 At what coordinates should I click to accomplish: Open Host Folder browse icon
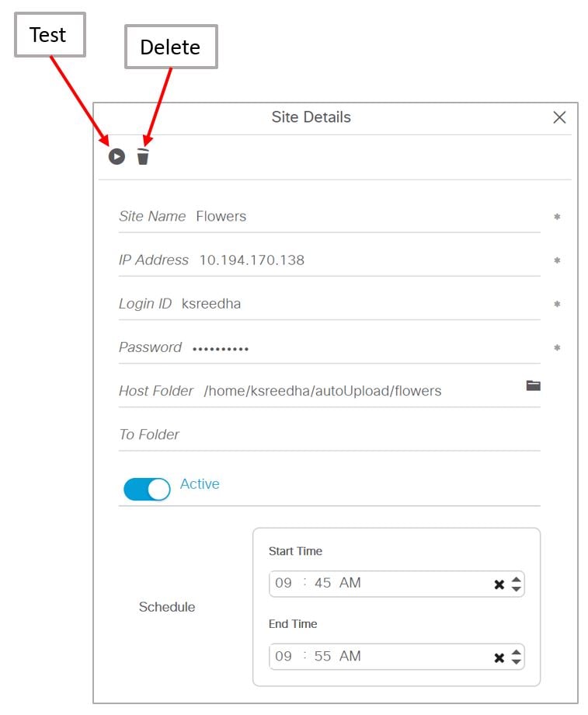pos(533,385)
